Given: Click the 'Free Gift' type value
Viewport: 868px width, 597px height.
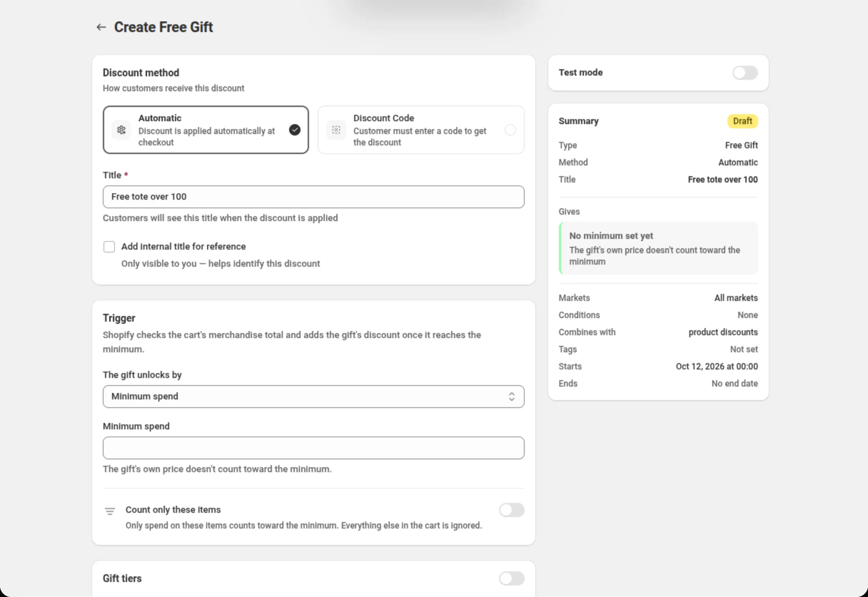Looking at the screenshot, I should coord(741,146).
